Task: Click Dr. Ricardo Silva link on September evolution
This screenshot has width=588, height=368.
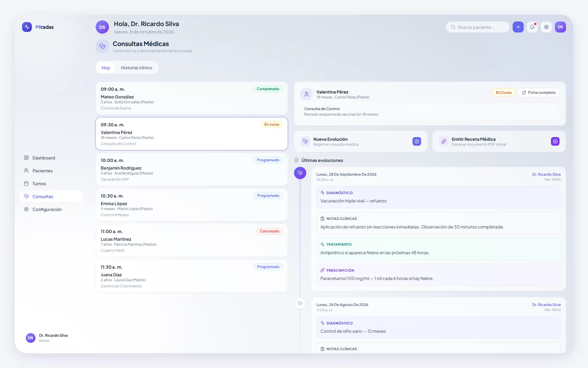Action: [x=546, y=174]
